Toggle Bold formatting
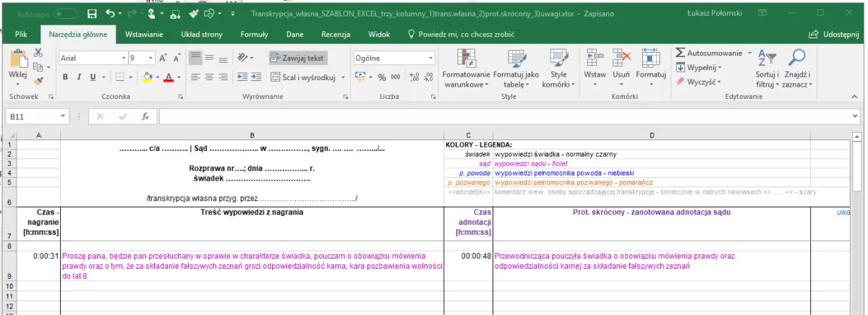868x315 pixels. coord(65,77)
